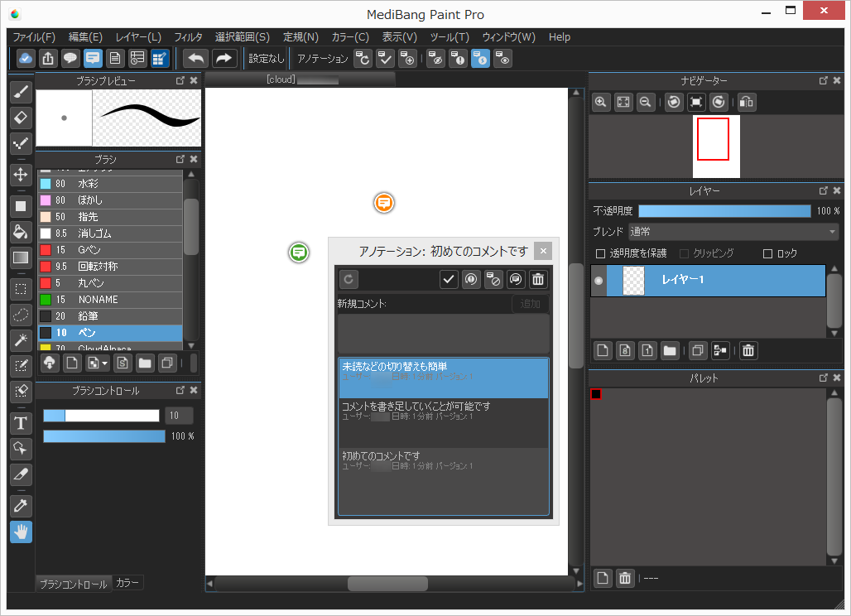Click the Navigator canvas thumbnail
The height and width of the screenshot is (616, 851).
pos(716,147)
